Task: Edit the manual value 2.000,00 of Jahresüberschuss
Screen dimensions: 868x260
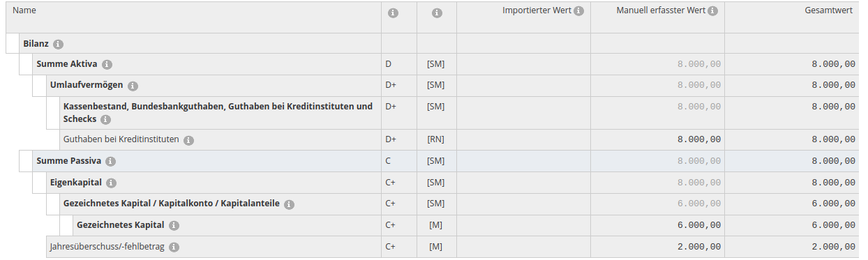Action: pyautogui.click(x=657, y=247)
